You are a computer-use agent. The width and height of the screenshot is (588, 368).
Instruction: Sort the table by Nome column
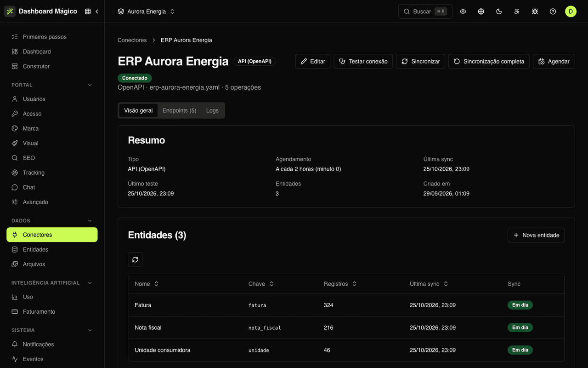147,284
